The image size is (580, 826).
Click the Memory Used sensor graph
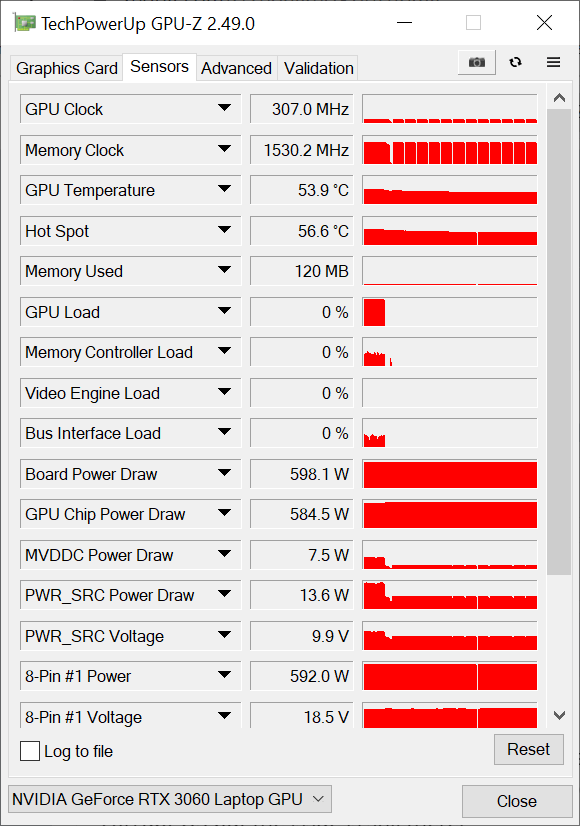[449, 270]
